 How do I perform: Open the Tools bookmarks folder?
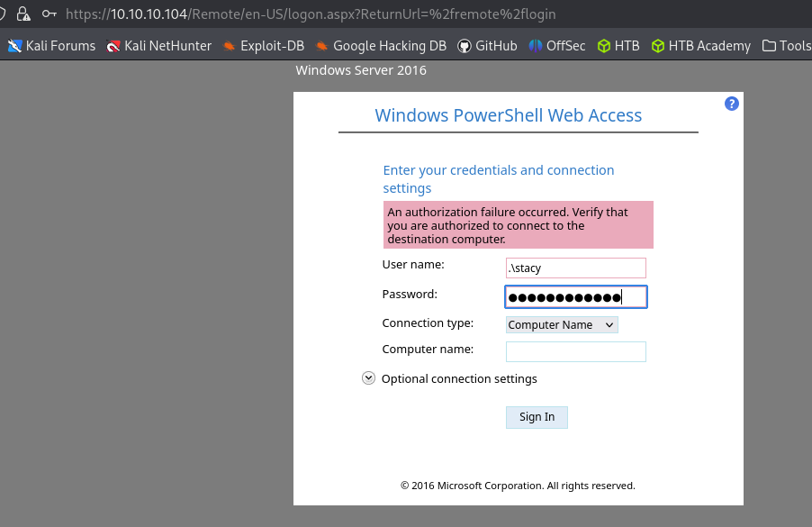[x=787, y=46]
